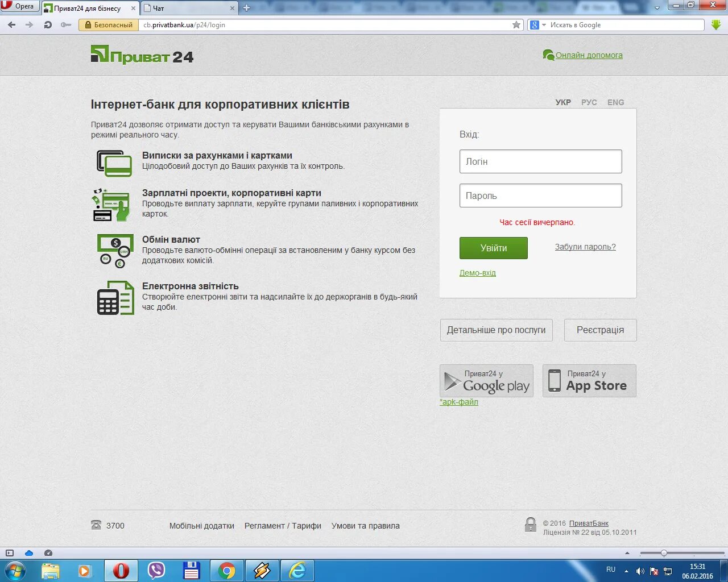The image size is (728, 582).
Task: Switch language to ENG
Action: [615, 102]
